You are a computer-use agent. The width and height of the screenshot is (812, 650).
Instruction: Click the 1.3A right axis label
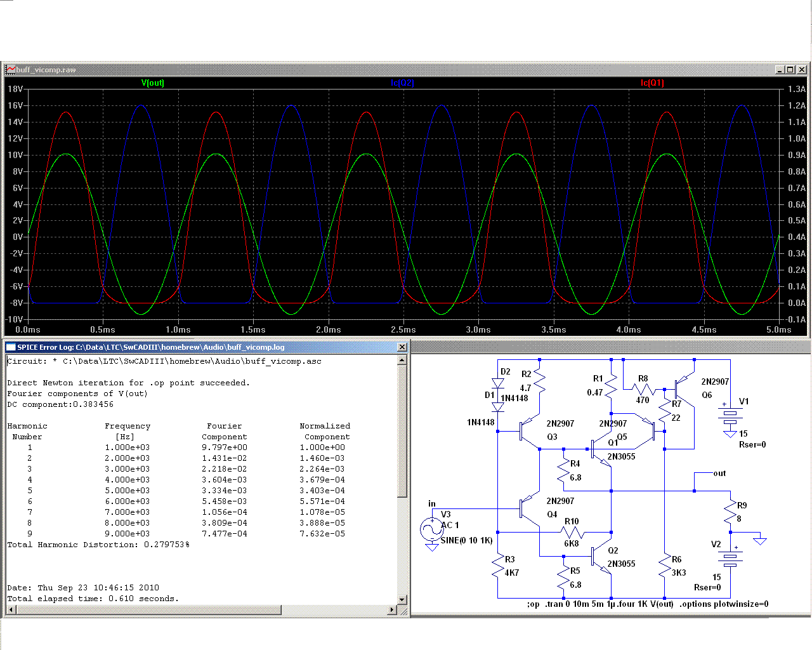797,90
